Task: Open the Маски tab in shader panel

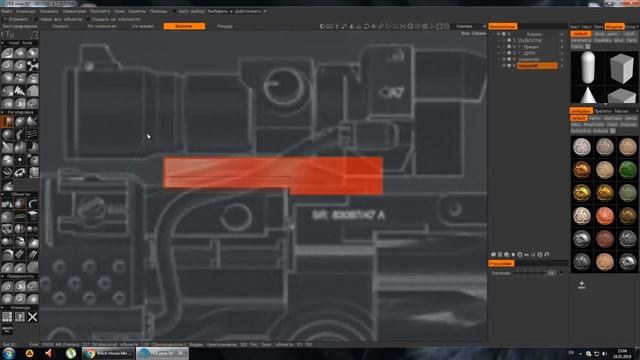Action: (621, 111)
